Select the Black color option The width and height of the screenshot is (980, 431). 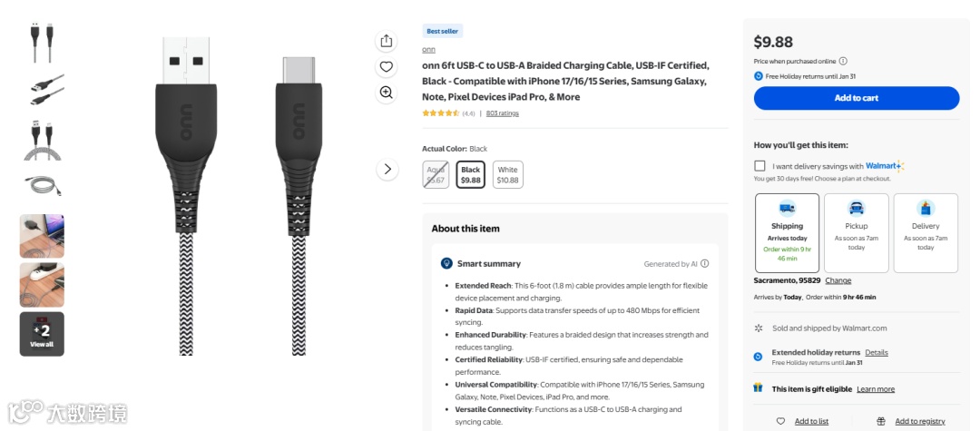click(470, 174)
